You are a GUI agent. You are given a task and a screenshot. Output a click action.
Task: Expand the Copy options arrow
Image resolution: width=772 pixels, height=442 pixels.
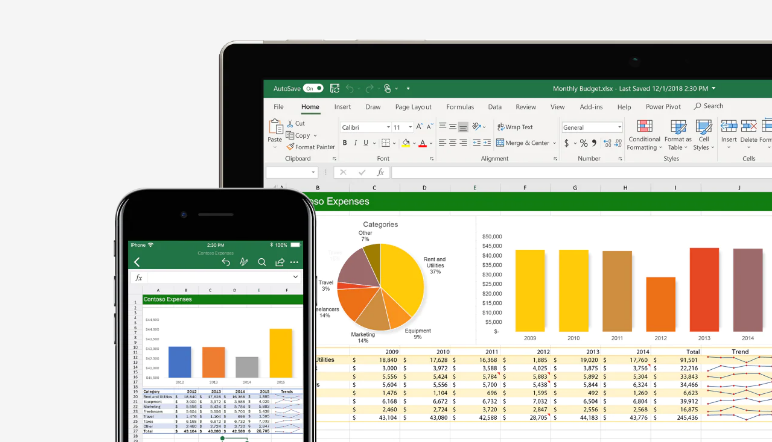[x=315, y=136]
